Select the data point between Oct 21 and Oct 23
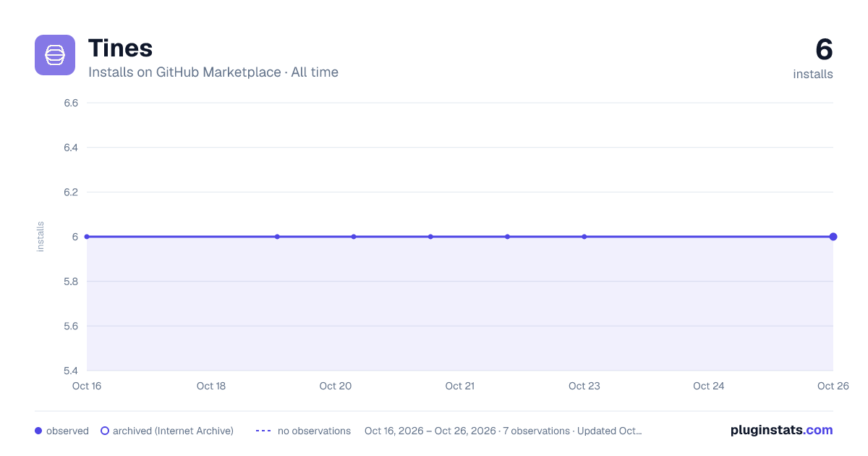The width and height of the screenshot is (868, 456). tap(507, 237)
